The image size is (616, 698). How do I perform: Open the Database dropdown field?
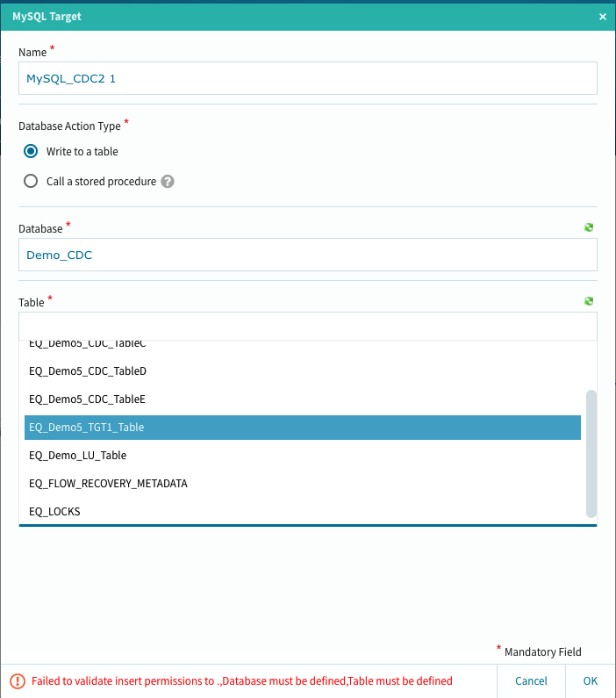coord(308,255)
